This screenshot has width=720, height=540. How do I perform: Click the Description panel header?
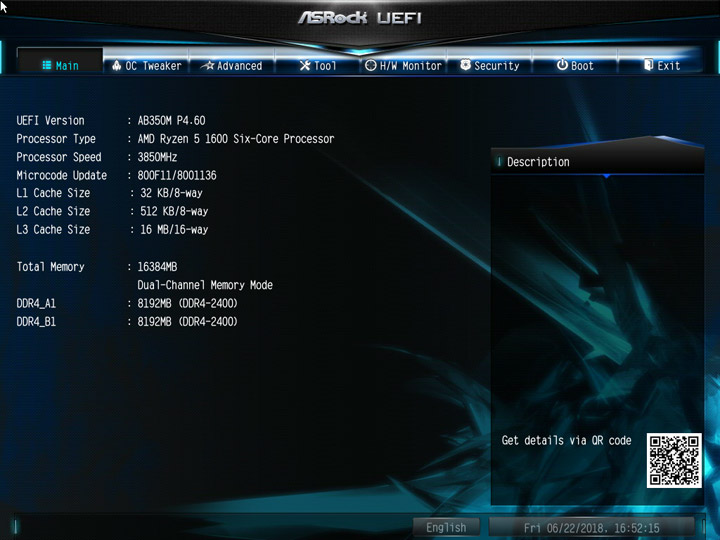[597, 162]
